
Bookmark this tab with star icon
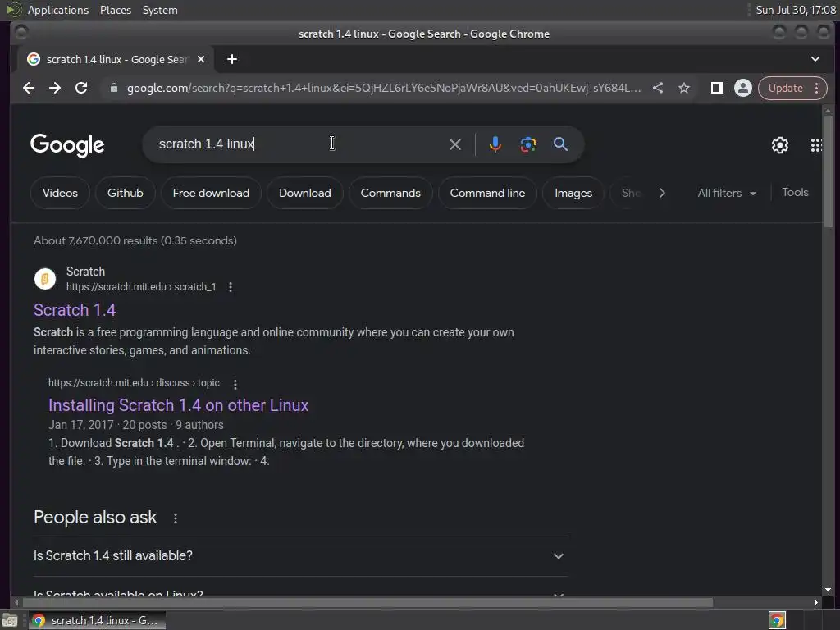pyautogui.click(x=684, y=88)
